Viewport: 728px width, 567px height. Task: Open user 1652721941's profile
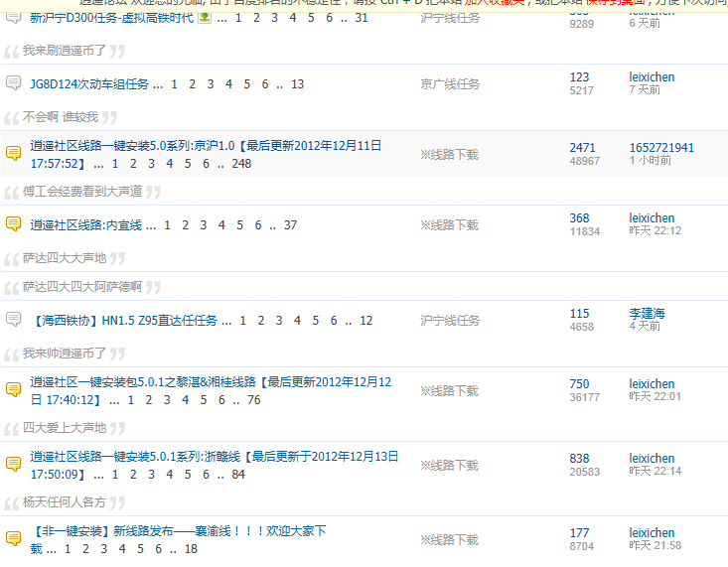661,148
